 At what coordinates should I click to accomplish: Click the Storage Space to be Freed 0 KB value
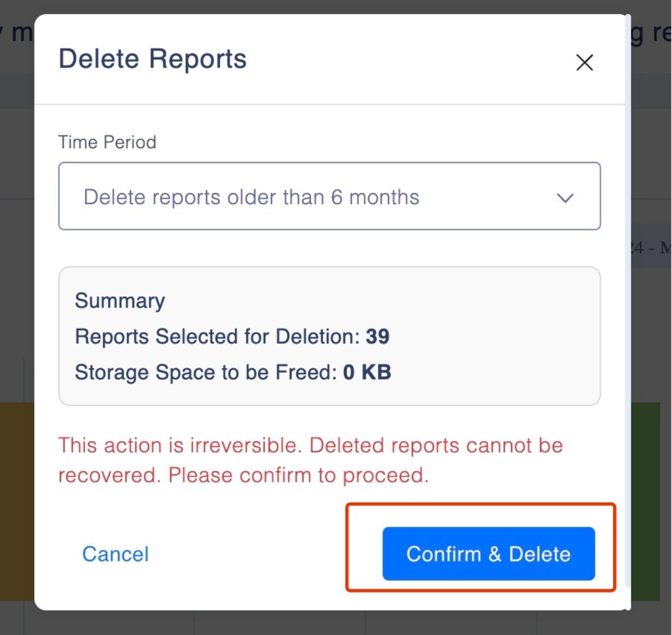[367, 372]
